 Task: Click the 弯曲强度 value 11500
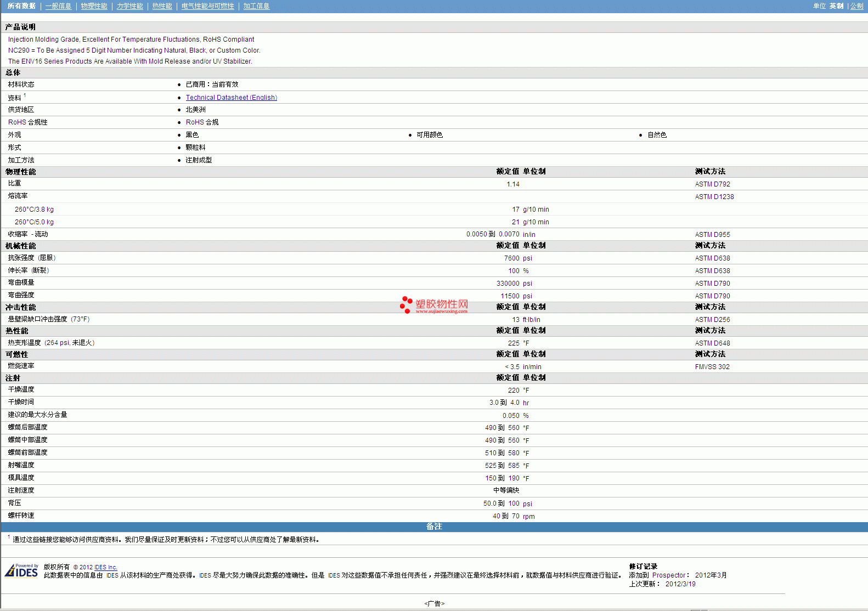click(510, 296)
